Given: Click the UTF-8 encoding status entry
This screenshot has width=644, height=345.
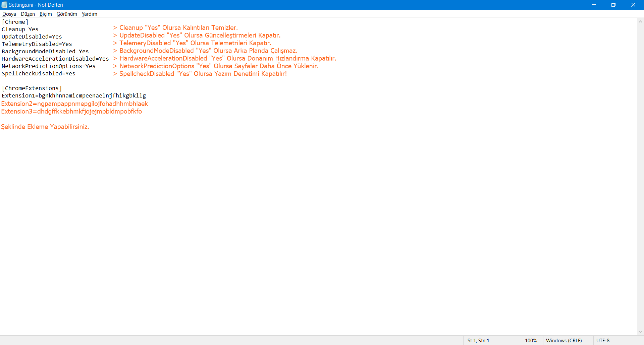Looking at the screenshot, I should (x=603, y=340).
